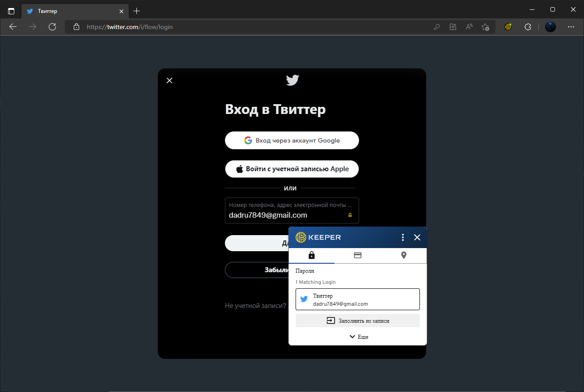Click the 1 Matching Login text
Screen dimensions: 584x392
click(315, 282)
